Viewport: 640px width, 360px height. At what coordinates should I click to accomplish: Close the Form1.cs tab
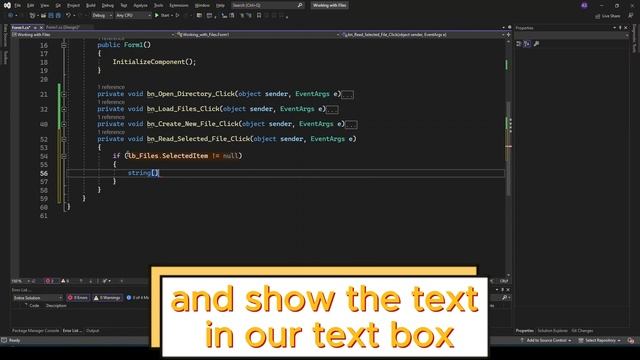click(41, 27)
